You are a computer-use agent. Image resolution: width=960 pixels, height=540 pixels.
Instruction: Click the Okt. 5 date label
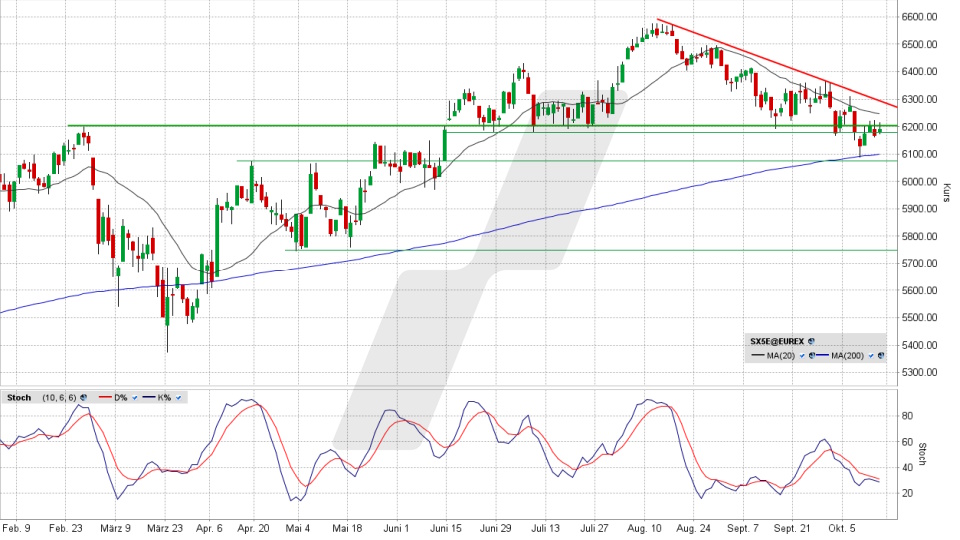click(842, 528)
